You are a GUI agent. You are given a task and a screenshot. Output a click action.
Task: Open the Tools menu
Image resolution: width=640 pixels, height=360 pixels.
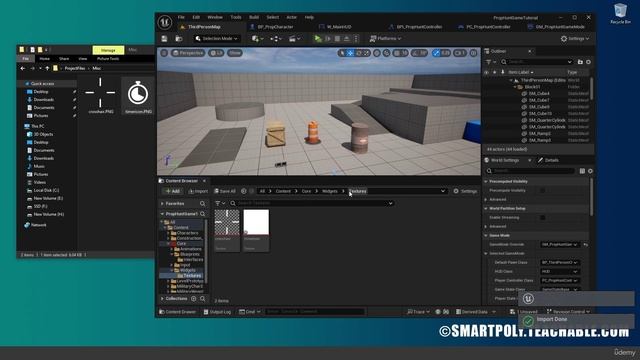(x=236, y=17)
